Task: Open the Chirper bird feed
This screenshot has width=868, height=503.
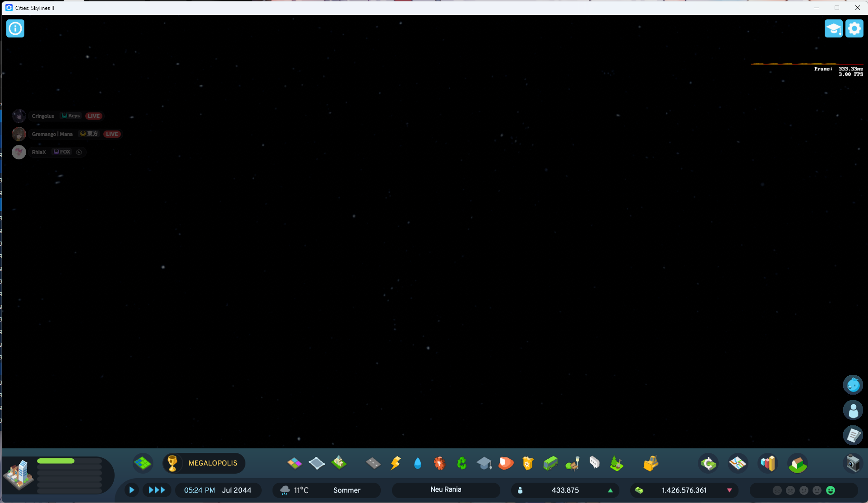Action: point(853,385)
